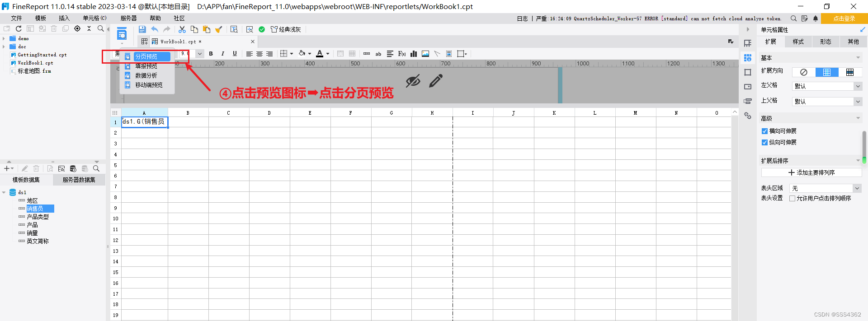Activate the format painter brush
This screenshot has height=321, width=868.
coord(219,29)
